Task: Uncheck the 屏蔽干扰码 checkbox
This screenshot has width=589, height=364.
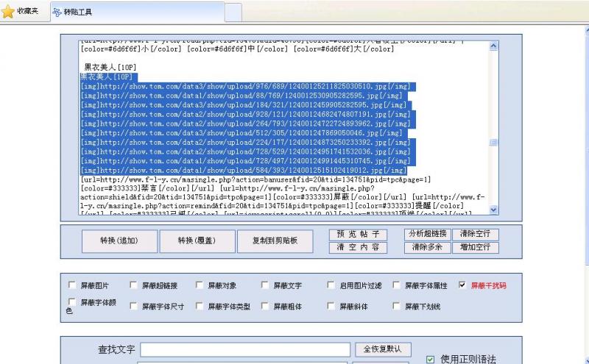Action: click(x=462, y=285)
